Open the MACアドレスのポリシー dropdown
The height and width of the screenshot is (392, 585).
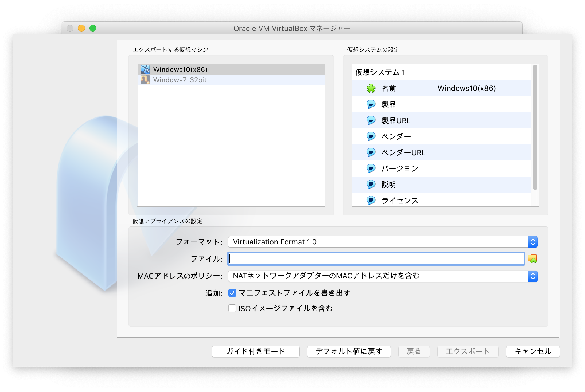(x=533, y=276)
